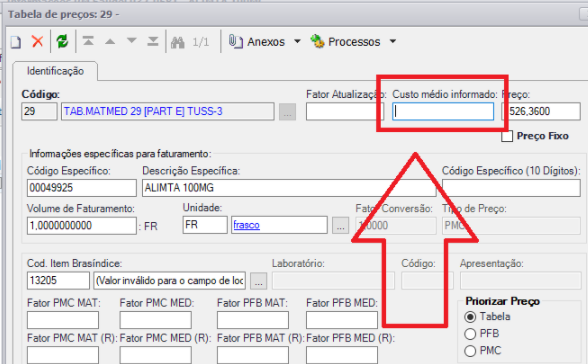The height and width of the screenshot is (364, 588).
Task: Expand the Processos dropdown arrow
Action: (393, 41)
